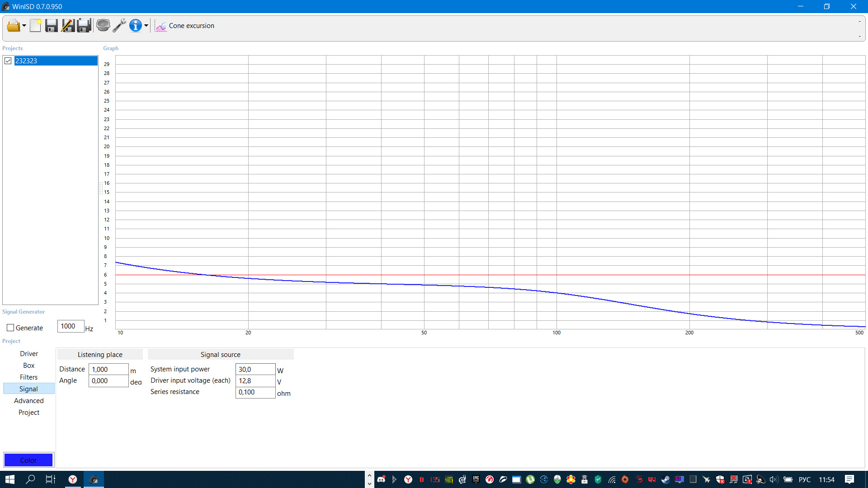The height and width of the screenshot is (488, 868).
Task: Save the project with the floppy disk icon
Action: click(52, 26)
